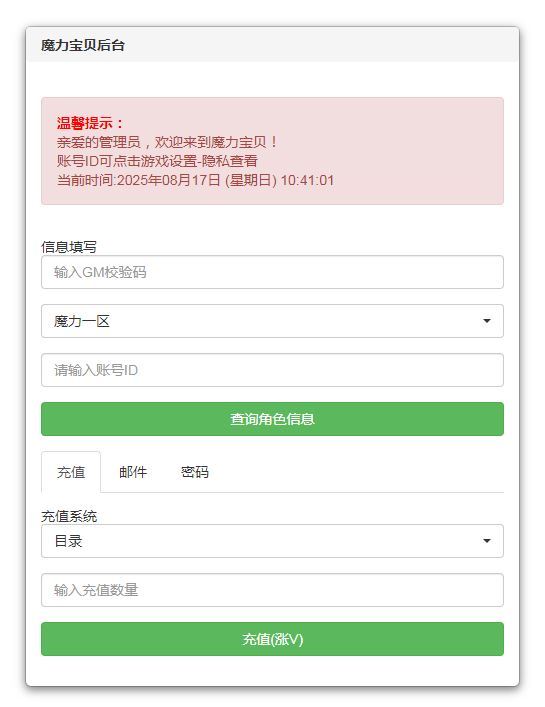
Task: Click the 充值(涨V) green button
Action: 272,639
